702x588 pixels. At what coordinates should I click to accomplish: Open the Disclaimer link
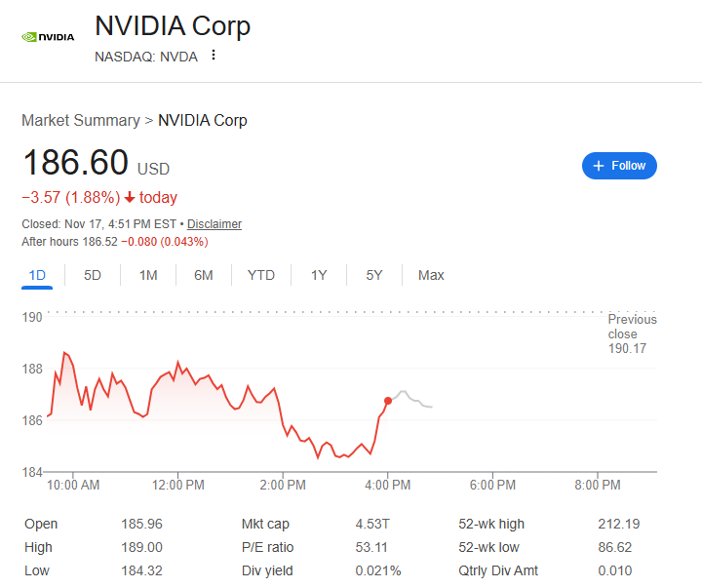pos(214,224)
